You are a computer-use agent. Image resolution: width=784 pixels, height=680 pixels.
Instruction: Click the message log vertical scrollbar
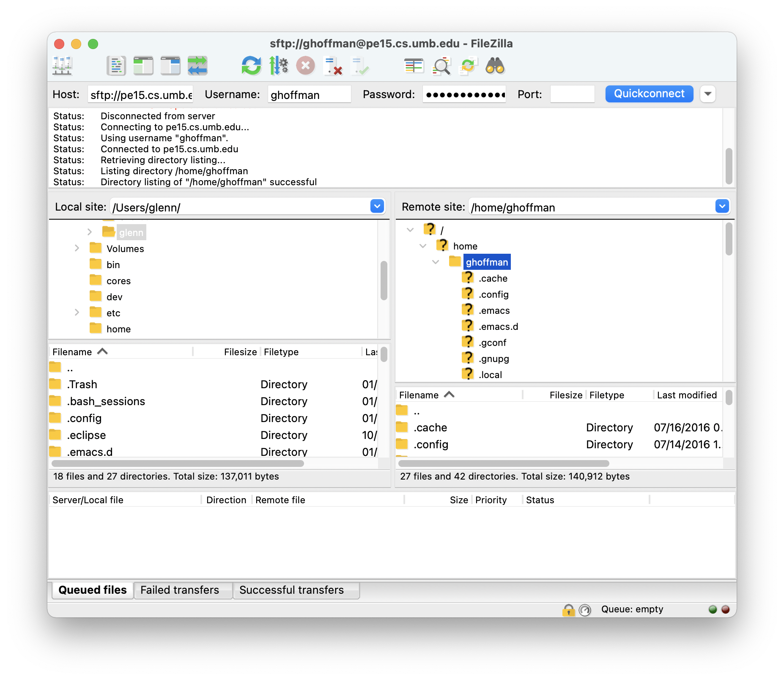click(x=729, y=166)
